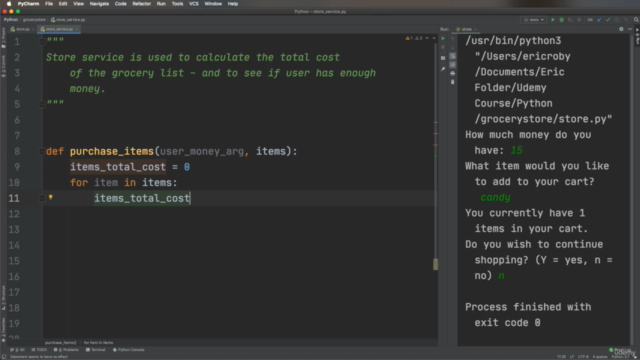
Task: Open the Help menu
Action: click(233, 4)
